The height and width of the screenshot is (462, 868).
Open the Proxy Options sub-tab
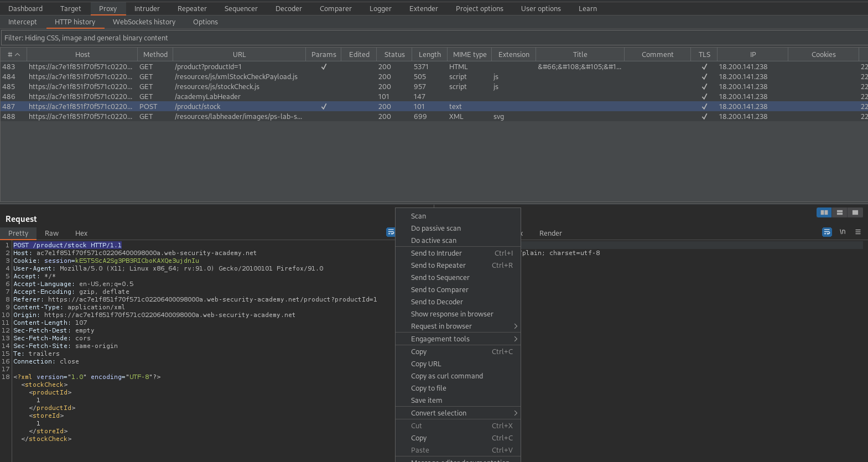[205, 22]
